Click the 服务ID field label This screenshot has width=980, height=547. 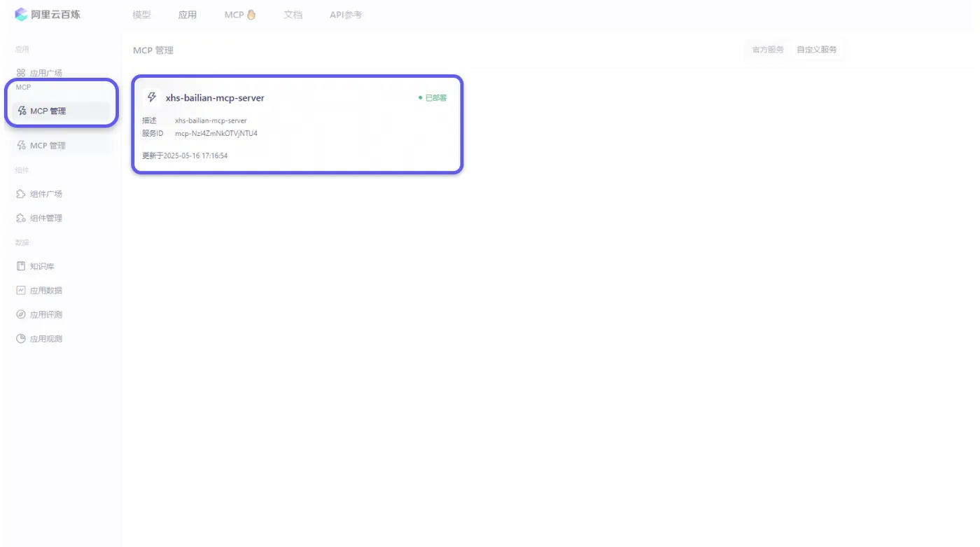tap(153, 133)
